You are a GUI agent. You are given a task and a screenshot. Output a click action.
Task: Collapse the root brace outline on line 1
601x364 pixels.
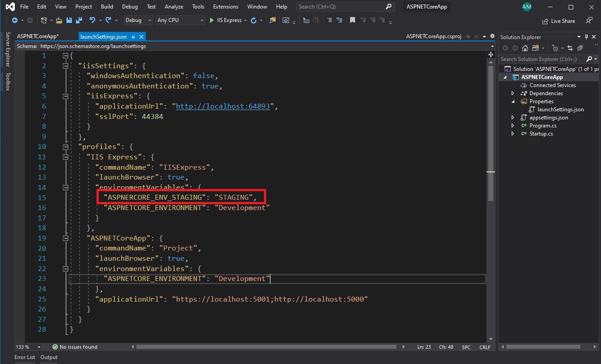(x=66, y=56)
